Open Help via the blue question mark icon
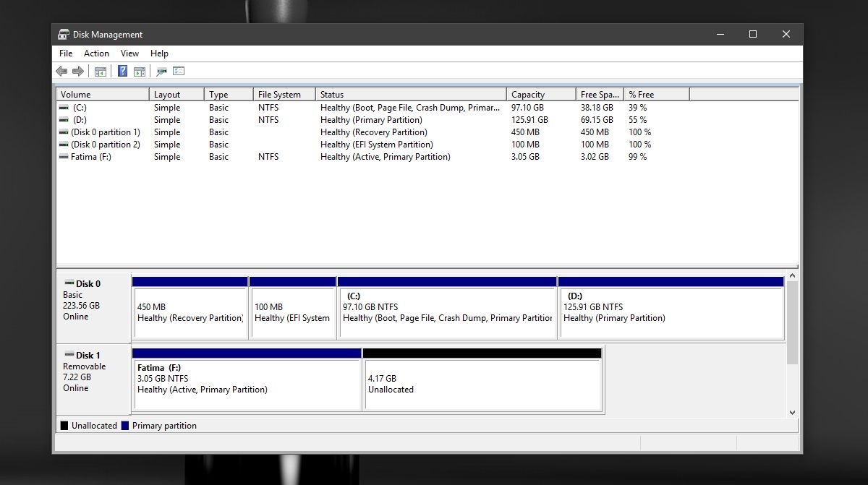 tap(122, 71)
